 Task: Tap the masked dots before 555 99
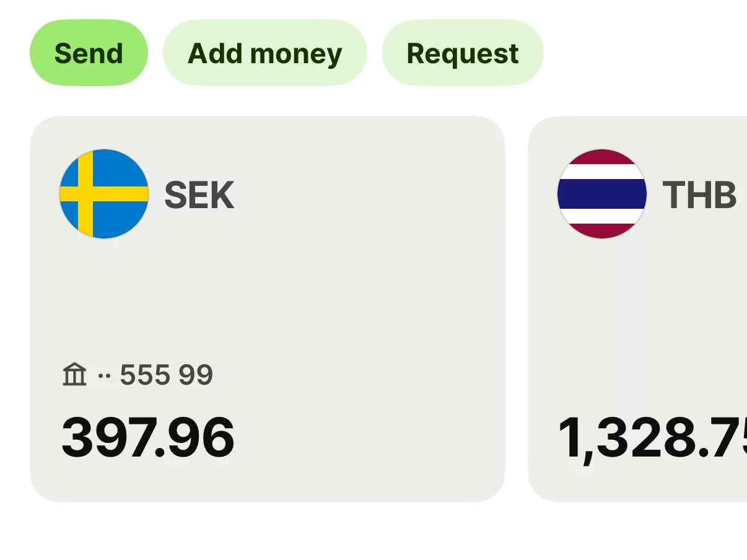pyautogui.click(x=104, y=375)
